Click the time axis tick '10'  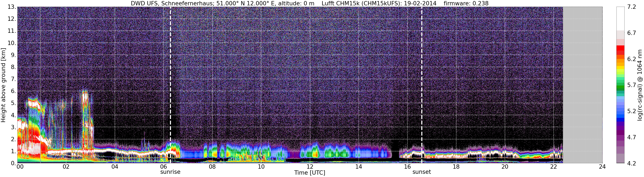[261, 167]
